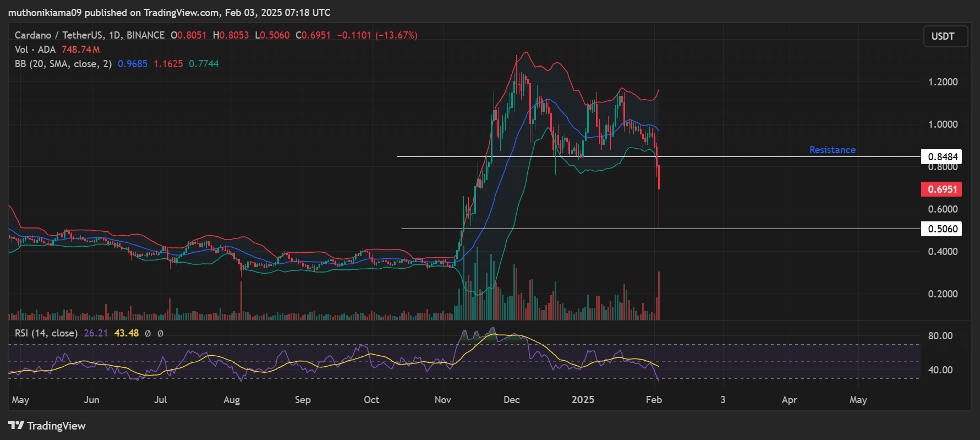Click the purple RSI value 26.21
This screenshot has width=980, height=440.
pos(96,333)
